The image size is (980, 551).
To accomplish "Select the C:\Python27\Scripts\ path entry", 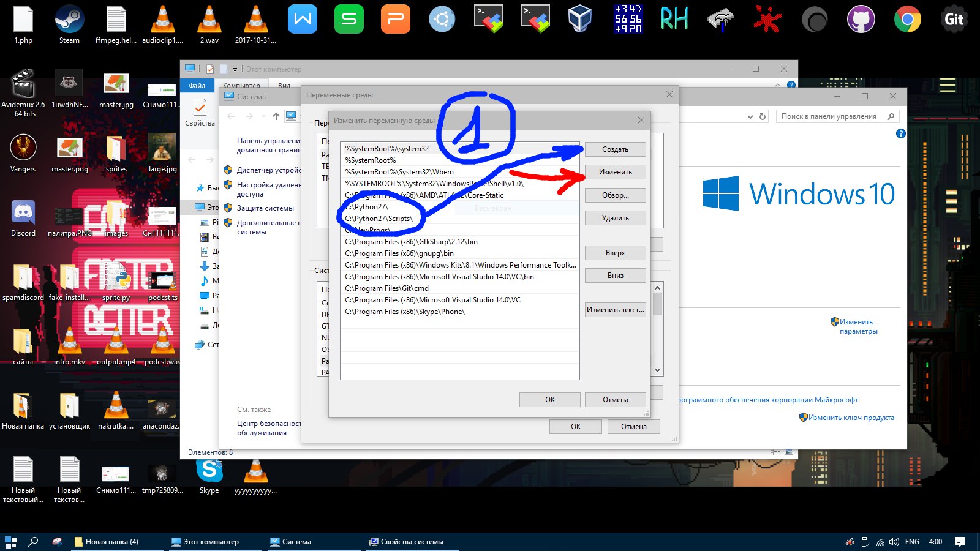I will pos(459,219).
